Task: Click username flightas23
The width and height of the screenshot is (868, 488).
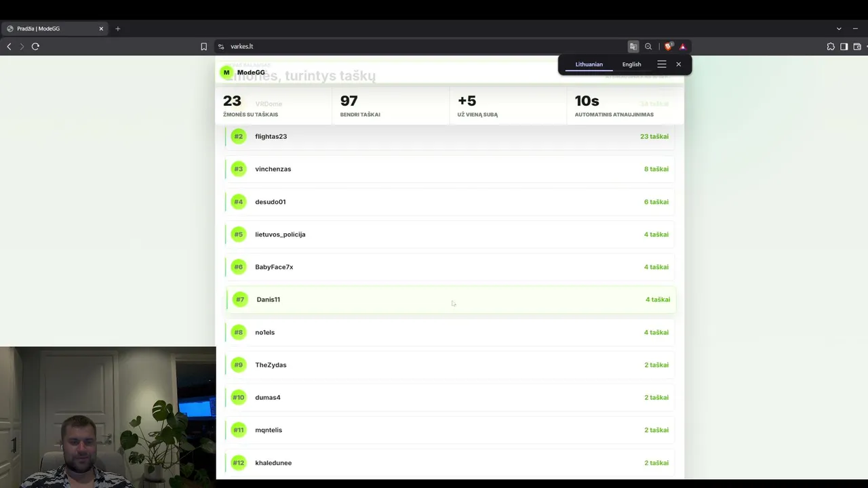Action: (x=271, y=136)
